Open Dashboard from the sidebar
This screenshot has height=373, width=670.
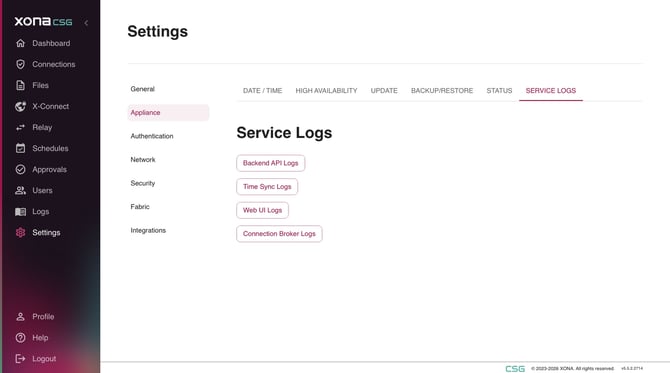[51, 43]
